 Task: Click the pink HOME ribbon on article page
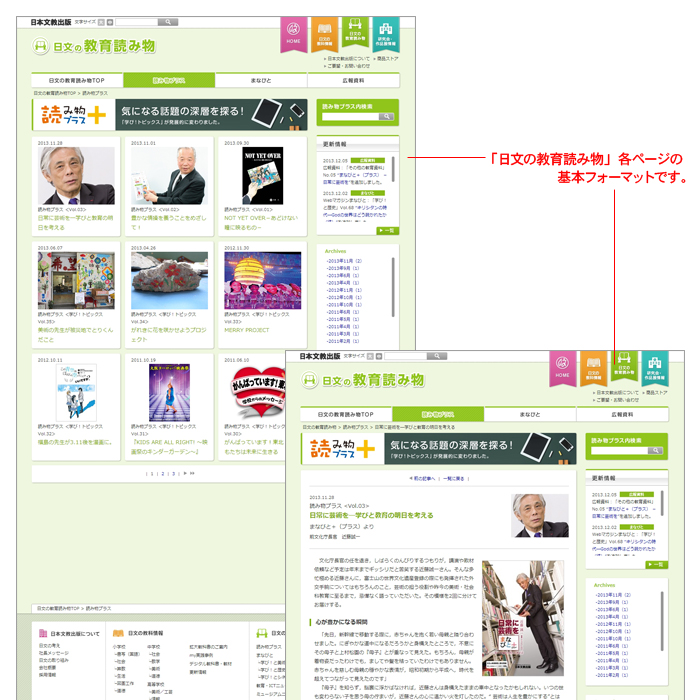click(x=562, y=368)
